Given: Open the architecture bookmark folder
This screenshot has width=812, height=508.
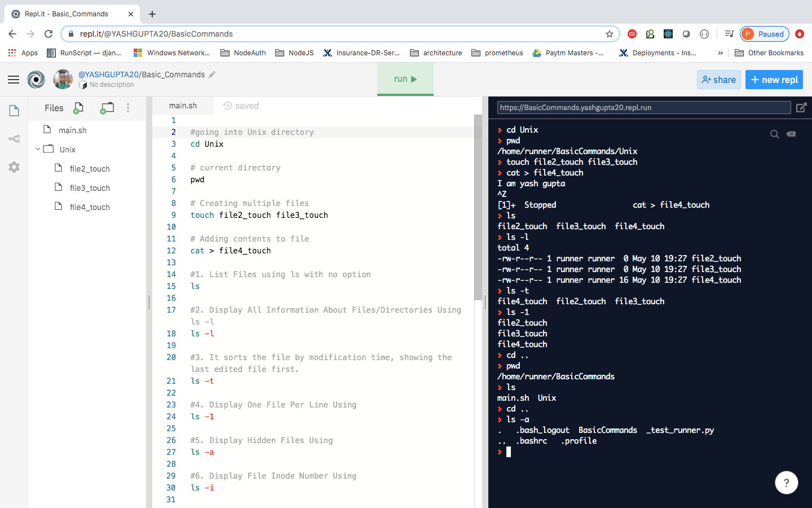Looking at the screenshot, I should pyautogui.click(x=436, y=52).
